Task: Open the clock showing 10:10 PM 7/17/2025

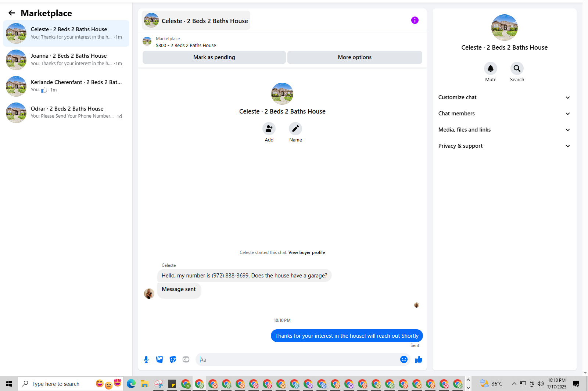Action: tap(557, 384)
